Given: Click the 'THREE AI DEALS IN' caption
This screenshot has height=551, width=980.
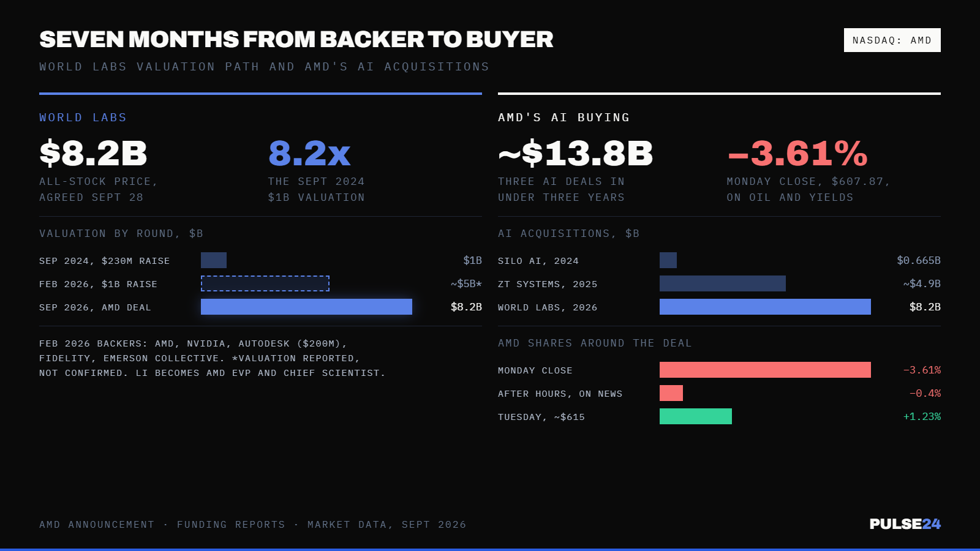Looking at the screenshot, I should (x=561, y=182).
